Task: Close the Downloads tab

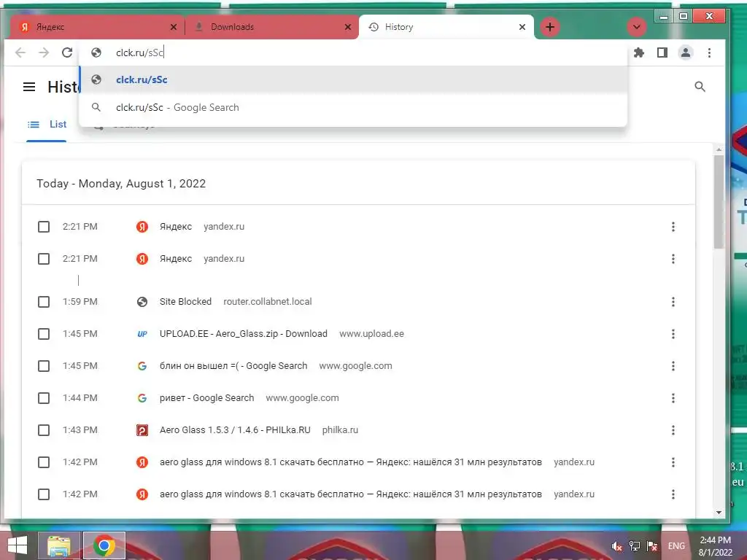Action: click(348, 27)
